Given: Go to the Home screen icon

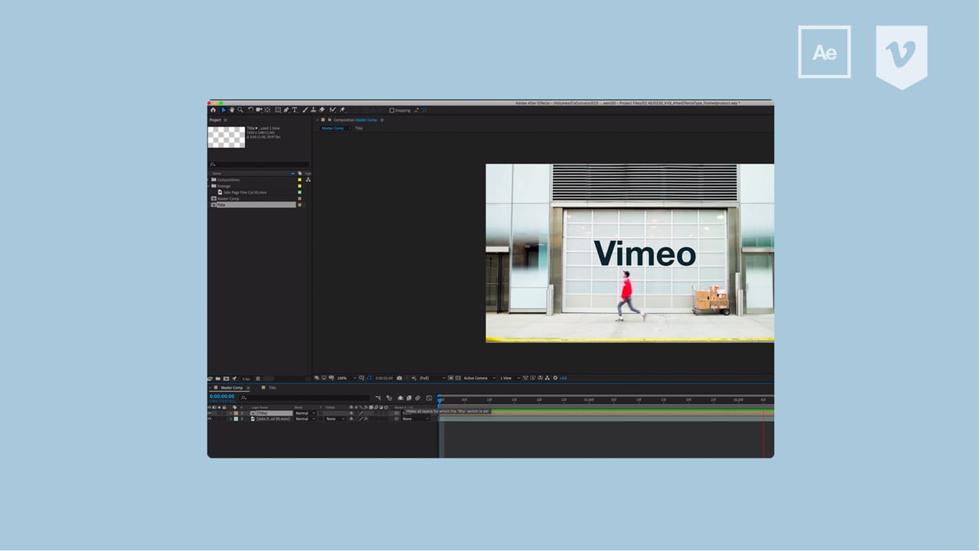Looking at the screenshot, I should [213, 110].
